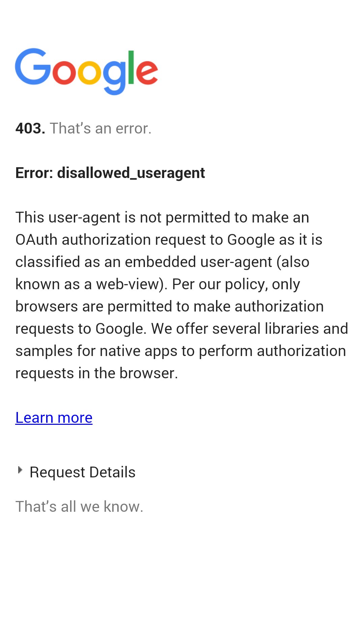
Task: Click the Error: disallowed_useragent heading
Action: click(x=110, y=173)
